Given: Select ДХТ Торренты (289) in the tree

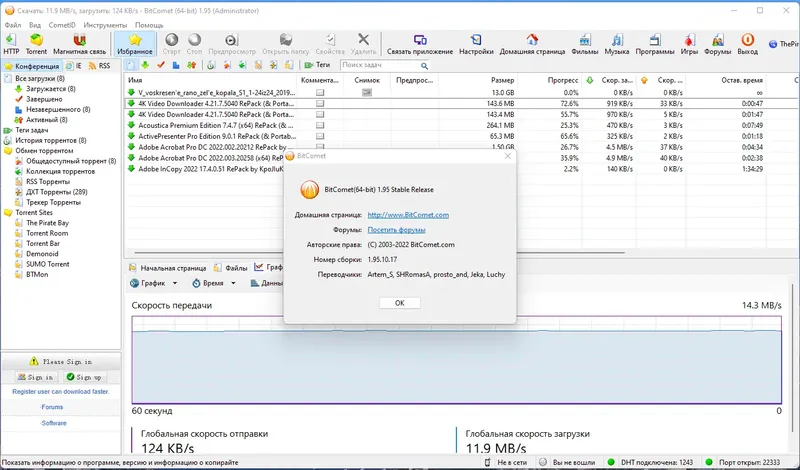Looking at the screenshot, I should (57, 192).
